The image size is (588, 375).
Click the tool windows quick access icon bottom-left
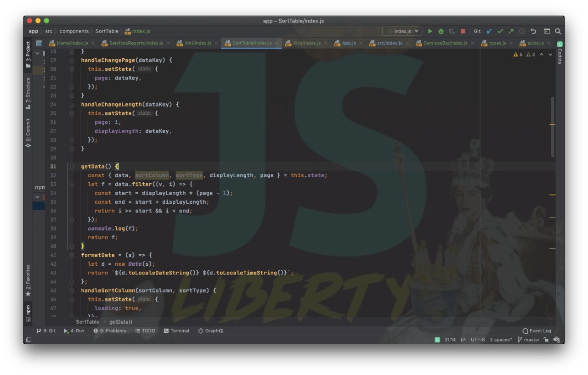click(x=28, y=340)
